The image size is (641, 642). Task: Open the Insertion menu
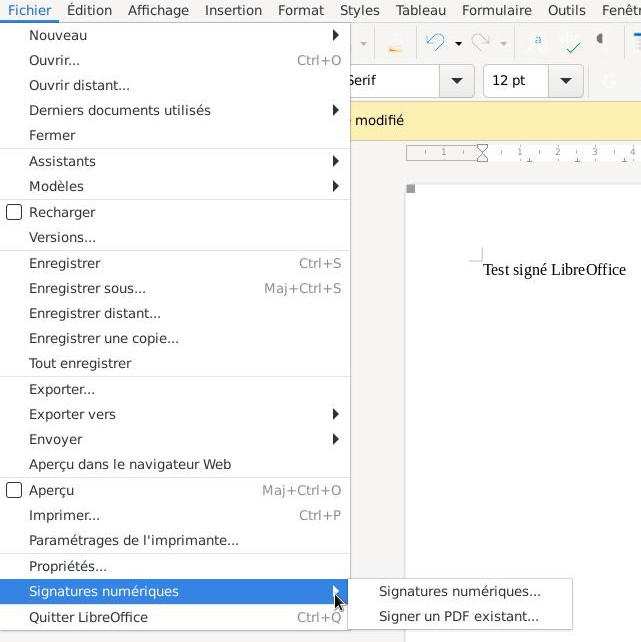tap(233, 10)
